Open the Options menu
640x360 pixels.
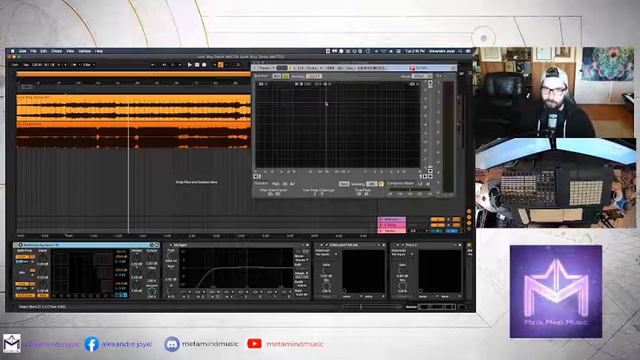pyautogui.click(x=84, y=51)
